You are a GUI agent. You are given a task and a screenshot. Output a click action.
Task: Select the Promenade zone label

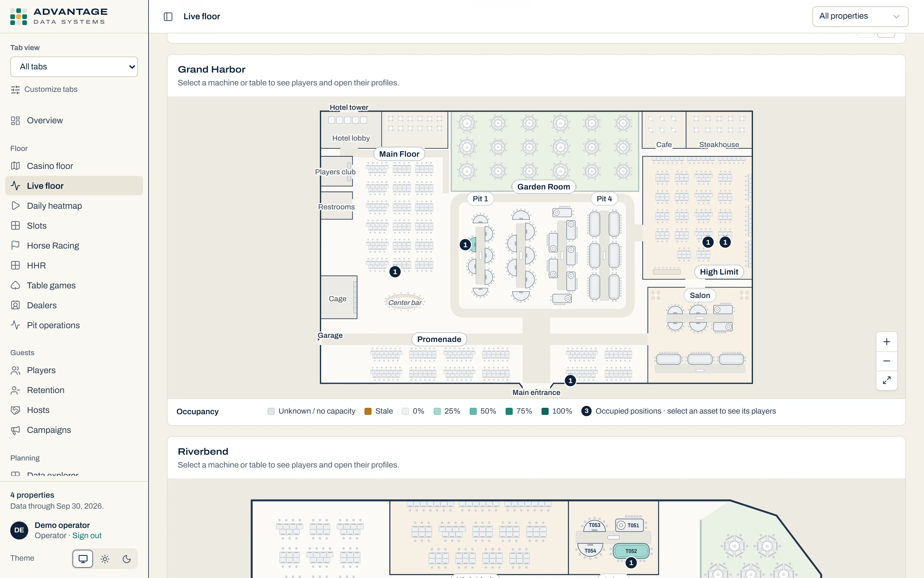[439, 339]
